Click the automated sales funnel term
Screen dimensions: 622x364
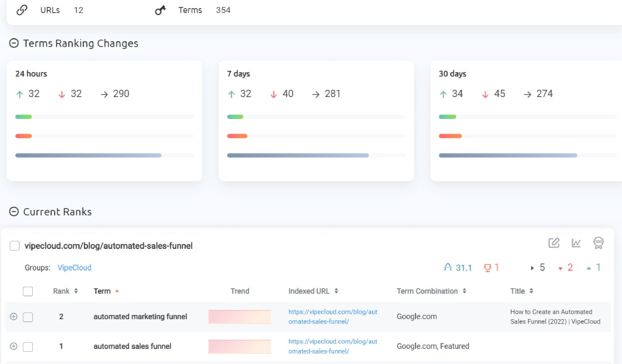tap(132, 346)
